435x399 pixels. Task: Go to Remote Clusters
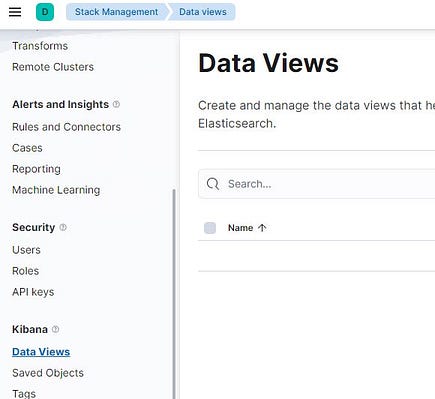click(53, 67)
